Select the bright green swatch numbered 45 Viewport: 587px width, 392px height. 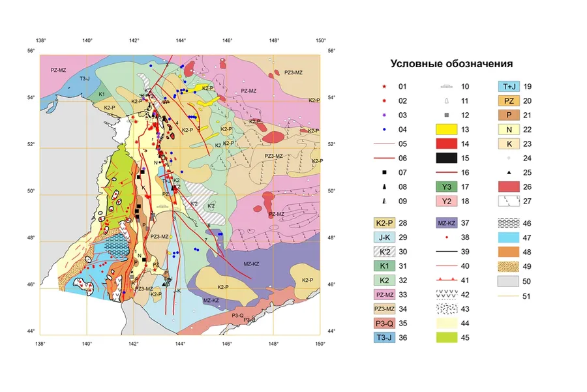point(445,337)
